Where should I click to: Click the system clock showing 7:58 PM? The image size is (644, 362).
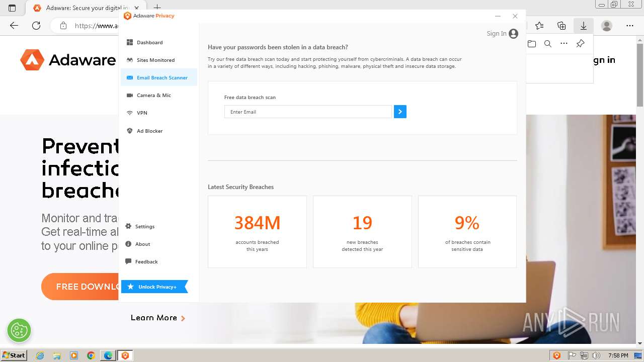tap(618, 355)
